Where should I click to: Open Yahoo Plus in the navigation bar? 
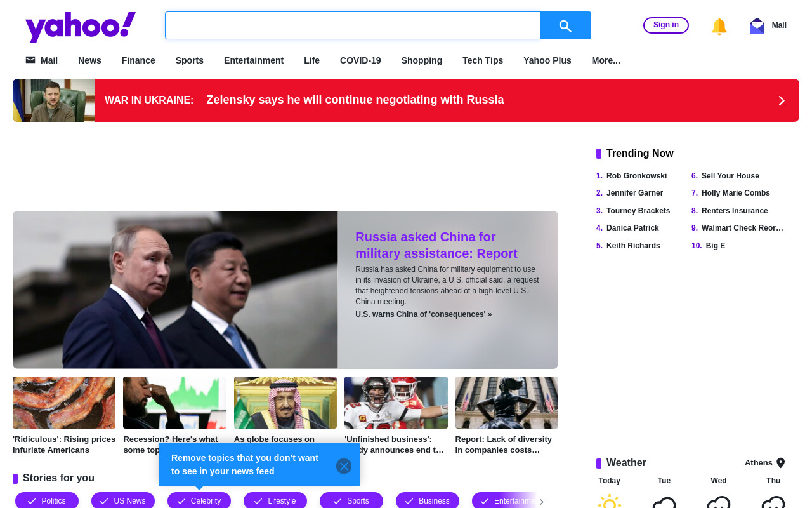[x=547, y=60]
